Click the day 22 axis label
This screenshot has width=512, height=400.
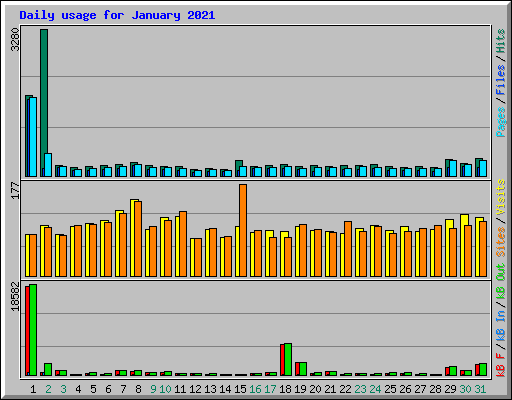click(x=345, y=389)
